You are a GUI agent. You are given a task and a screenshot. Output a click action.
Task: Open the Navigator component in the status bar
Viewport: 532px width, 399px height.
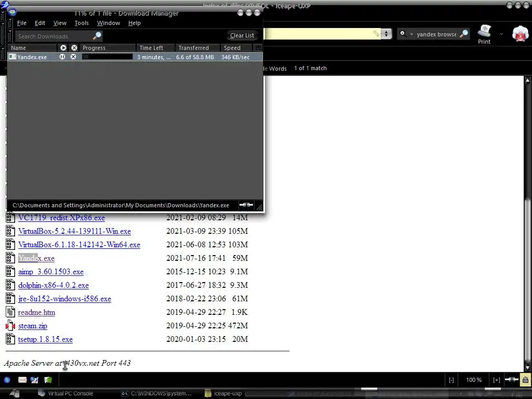tap(7, 380)
